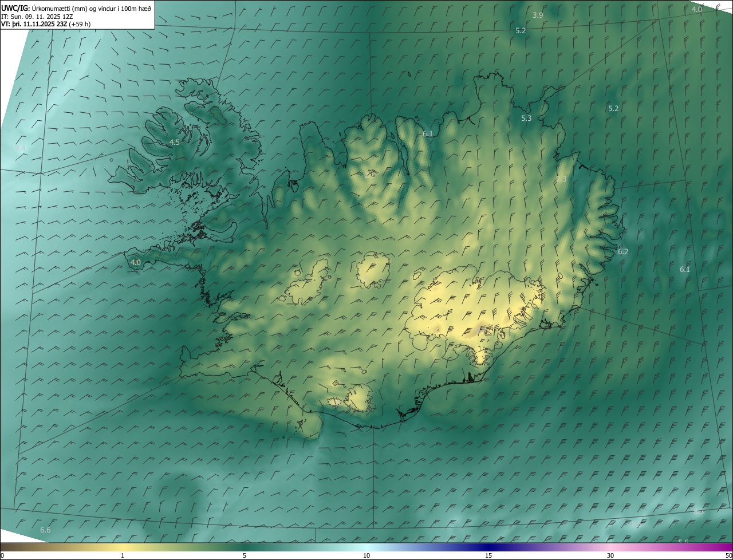Click the 6.1 label on the north coast

428,134
